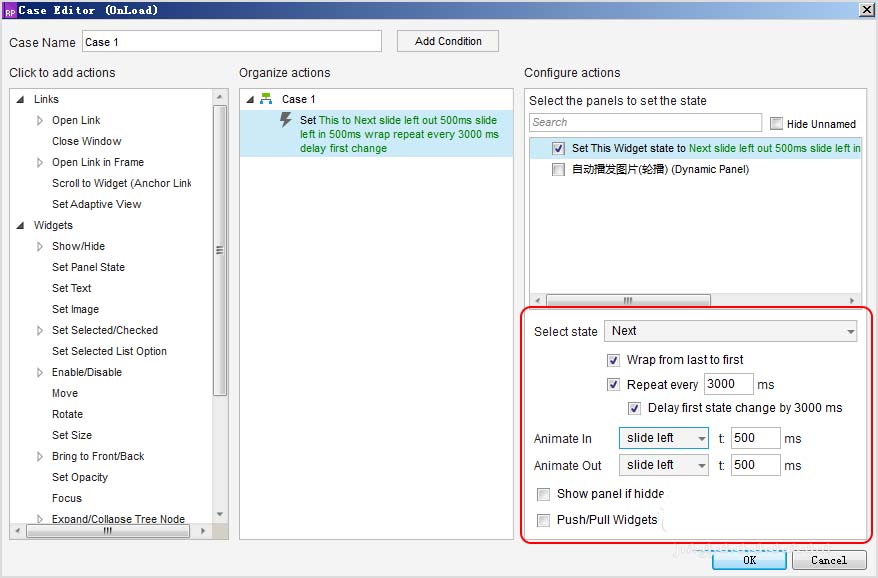Click panels list scroll left arrow
Viewport: 878px width, 578px height.
click(x=538, y=301)
